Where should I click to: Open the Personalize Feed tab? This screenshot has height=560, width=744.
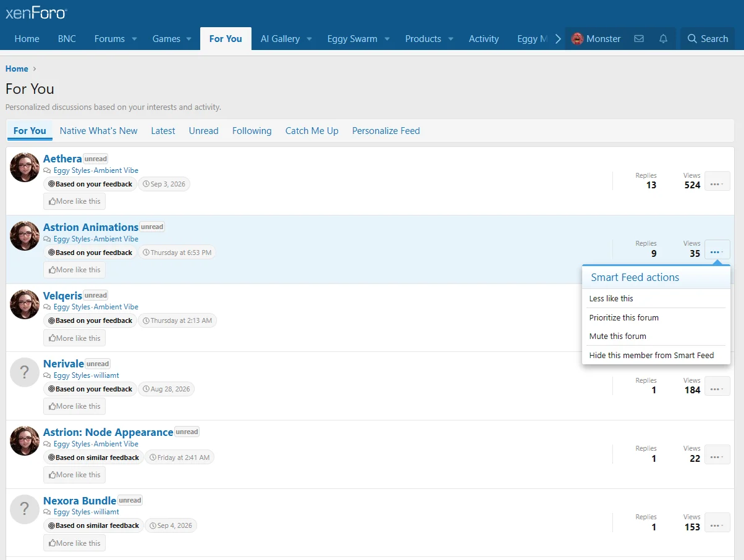pyautogui.click(x=386, y=131)
